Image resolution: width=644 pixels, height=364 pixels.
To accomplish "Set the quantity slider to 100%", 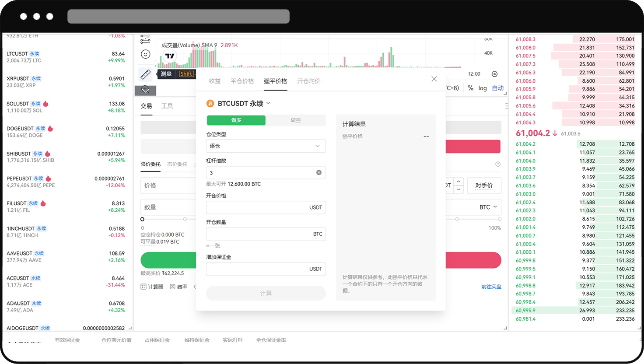I will (500, 219).
